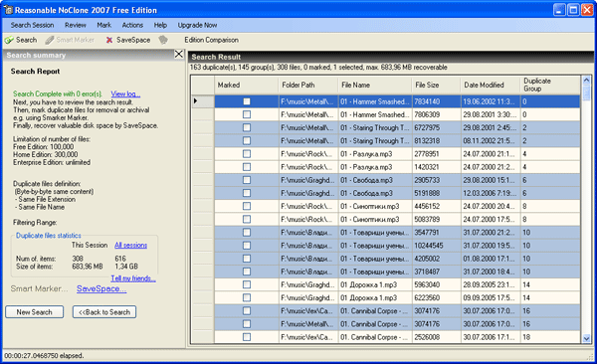Open Edition Comparison in the toolbar

(x=211, y=40)
